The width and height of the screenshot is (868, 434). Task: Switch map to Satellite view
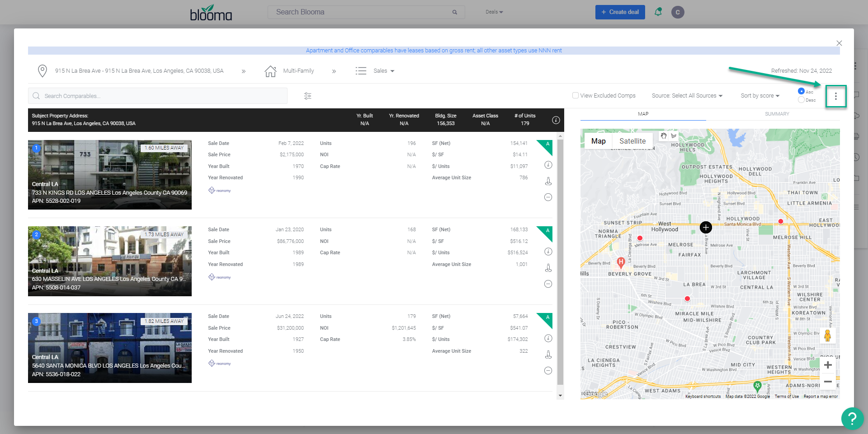(x=632, y=141)
